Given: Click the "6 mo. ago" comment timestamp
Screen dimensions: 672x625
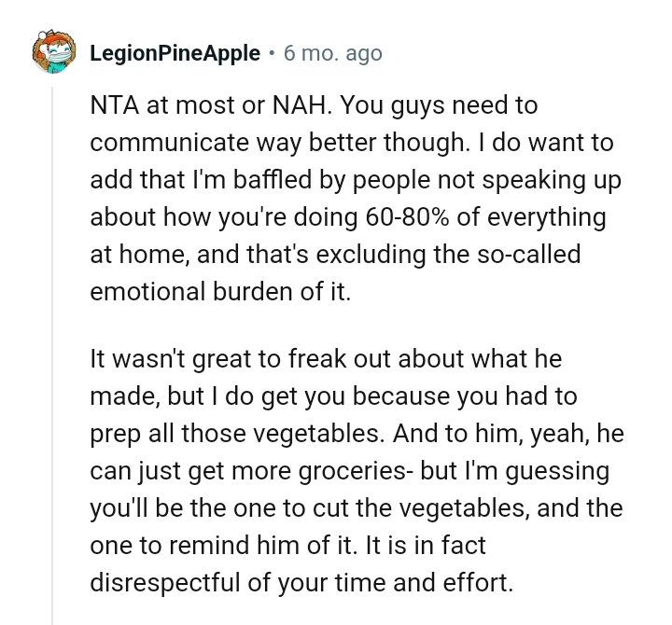Looking at the screenshot, I should coord(333,54).
